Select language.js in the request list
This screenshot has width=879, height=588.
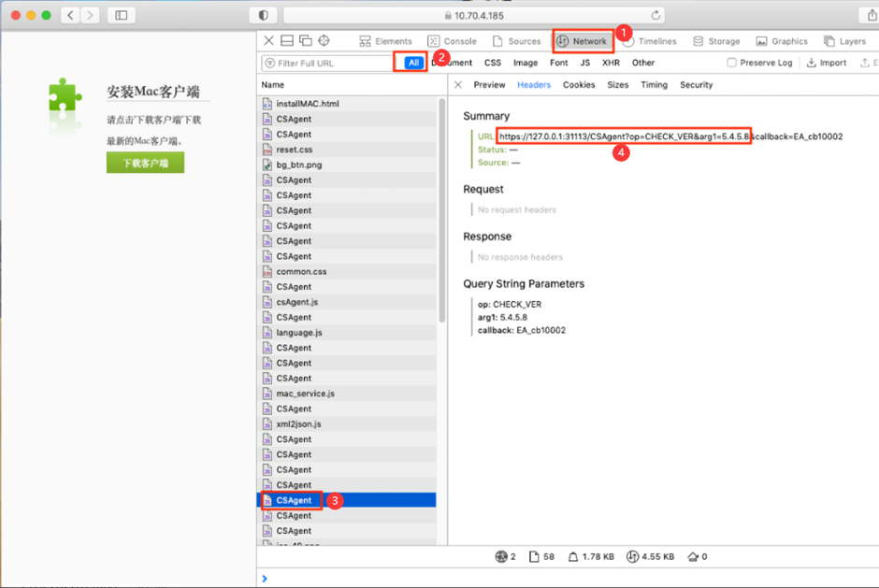point(346,333)
